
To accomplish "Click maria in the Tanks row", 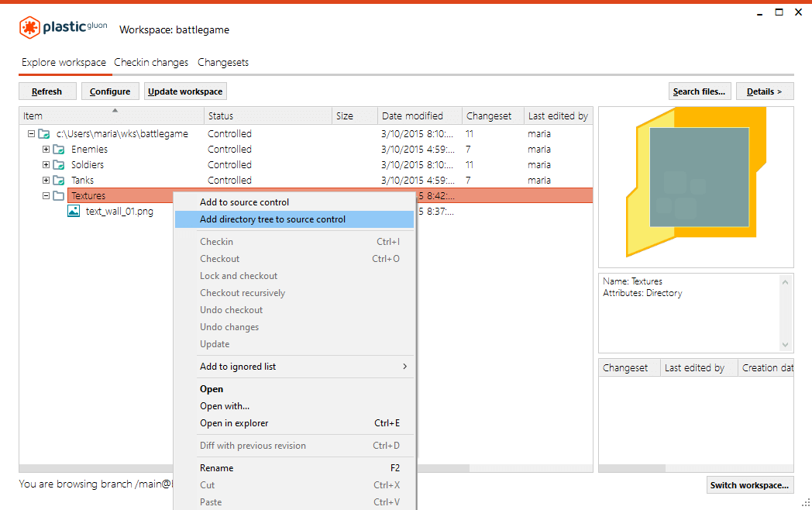I will pyautogui.click(x=539, y=181).
